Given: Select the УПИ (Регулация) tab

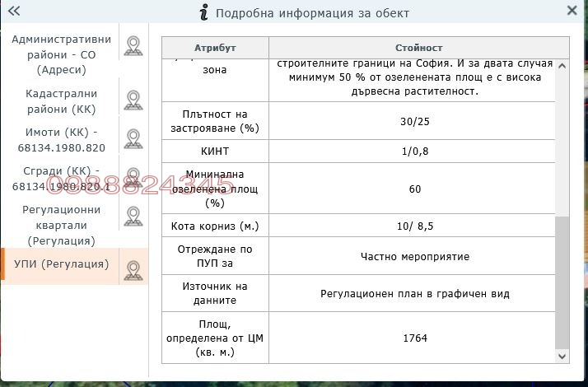Looking at the screenshot, I should (62, 264).
